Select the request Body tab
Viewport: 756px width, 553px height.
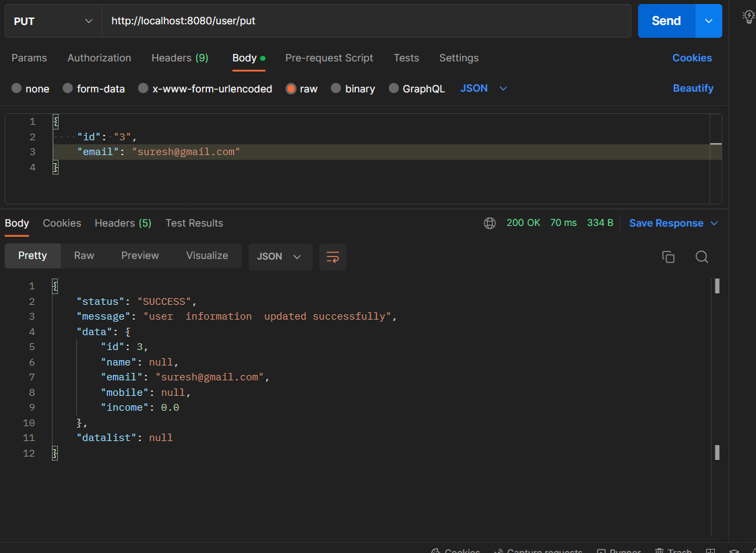tap(249, 58)
